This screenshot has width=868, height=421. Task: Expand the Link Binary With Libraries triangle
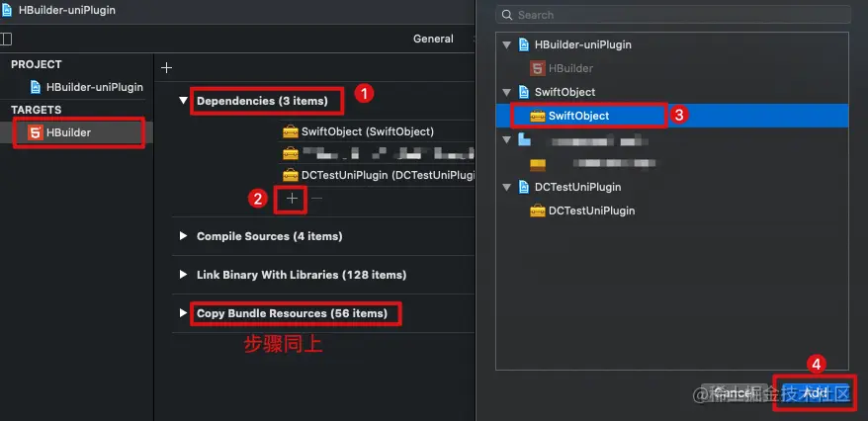tap(183, 275)
